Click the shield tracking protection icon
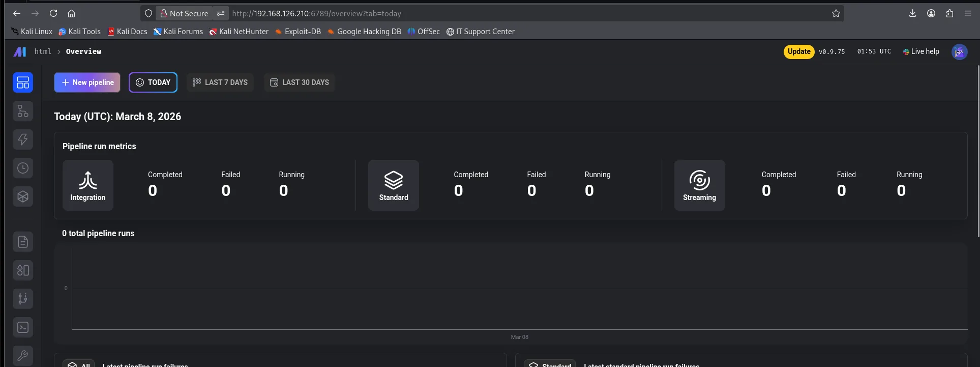 coord(149,13)
